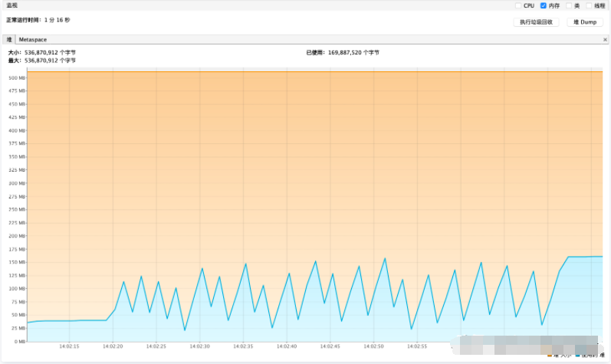Click the 50 MB y-axis label
611x364 pixels.
coord(18,314)
